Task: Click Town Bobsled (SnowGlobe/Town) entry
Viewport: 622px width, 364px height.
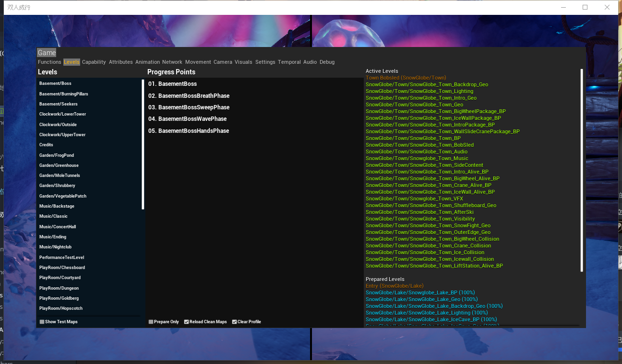Action: 406,78
